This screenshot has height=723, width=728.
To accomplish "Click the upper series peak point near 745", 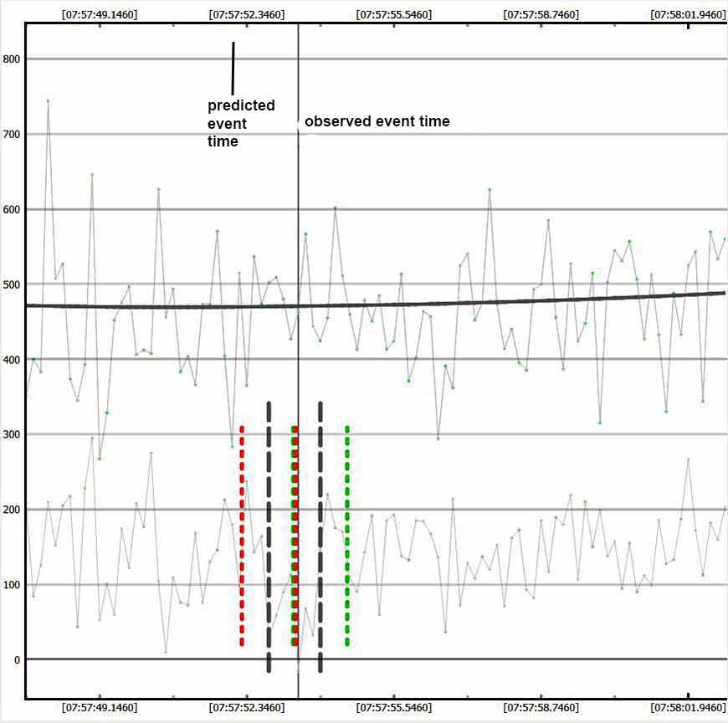I will click(48, 100).
